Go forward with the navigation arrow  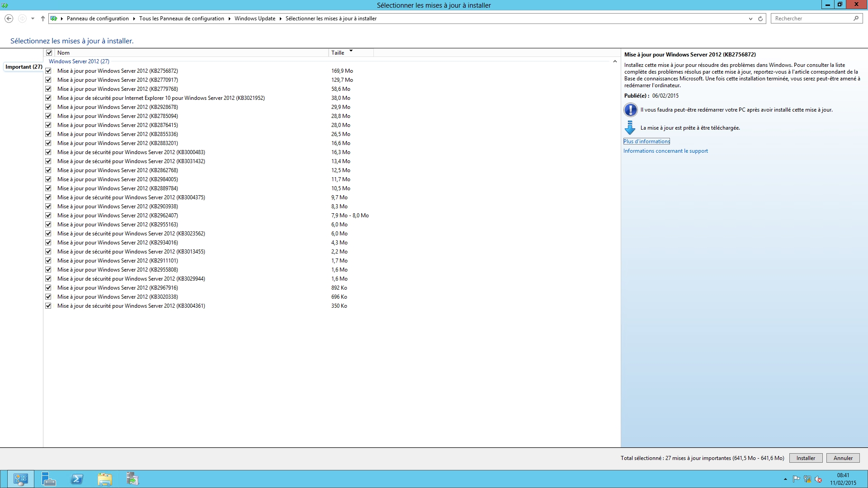pos(22,19)
